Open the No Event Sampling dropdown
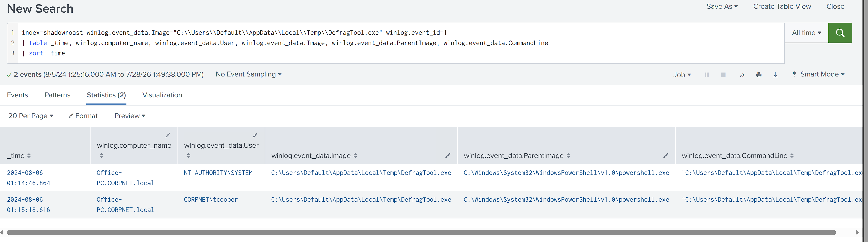 coord(248,74)
